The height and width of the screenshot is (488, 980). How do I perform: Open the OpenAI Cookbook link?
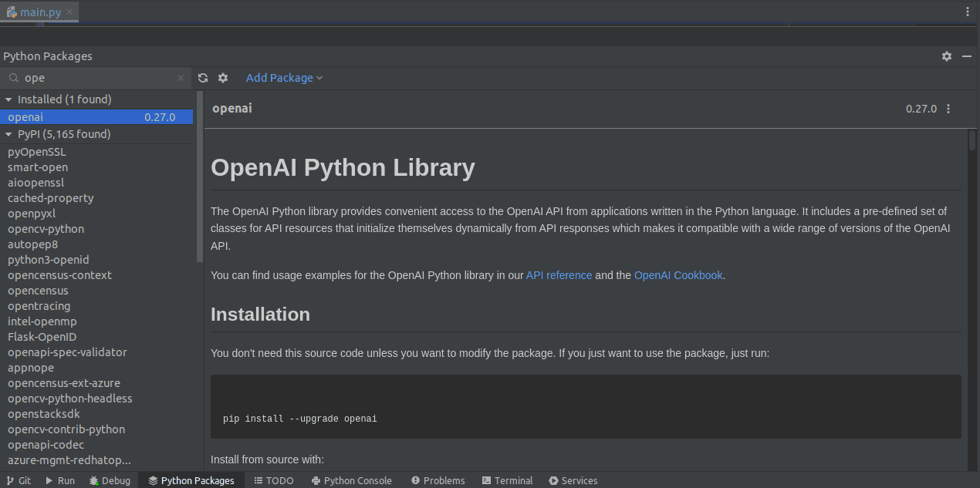pos(678,275)
